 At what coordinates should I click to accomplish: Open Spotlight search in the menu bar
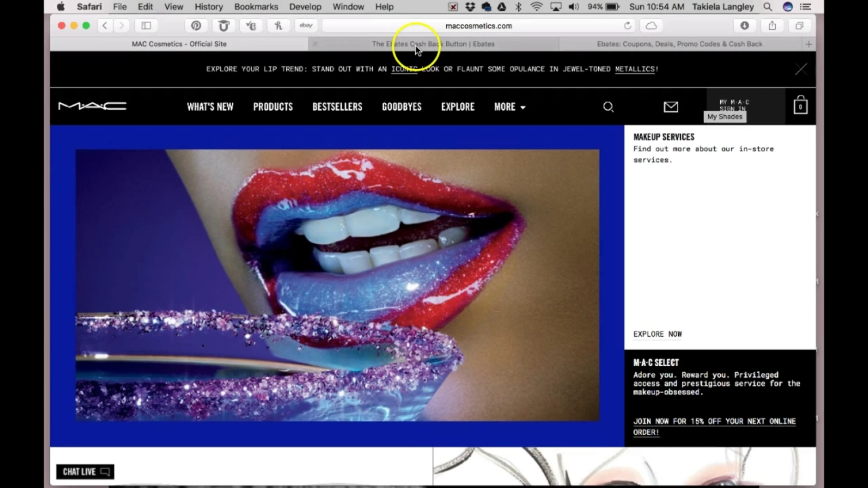coord(768,7)
